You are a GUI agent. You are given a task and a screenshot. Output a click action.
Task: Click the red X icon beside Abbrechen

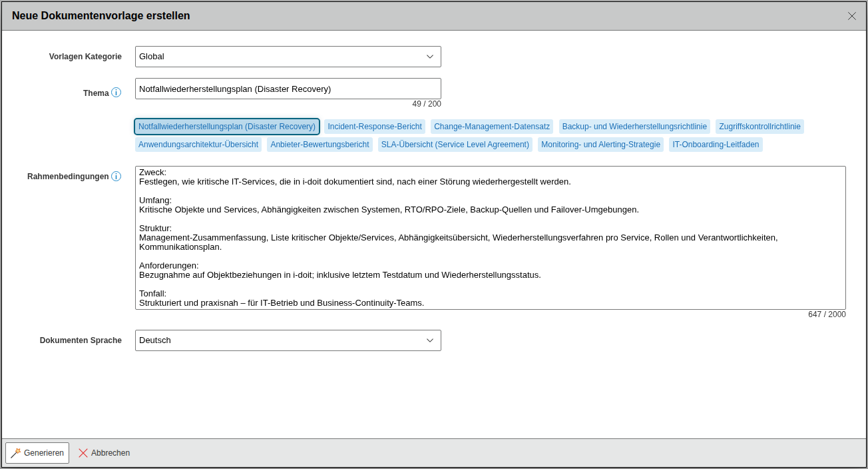pyautogui.click(x=83, y=453)
